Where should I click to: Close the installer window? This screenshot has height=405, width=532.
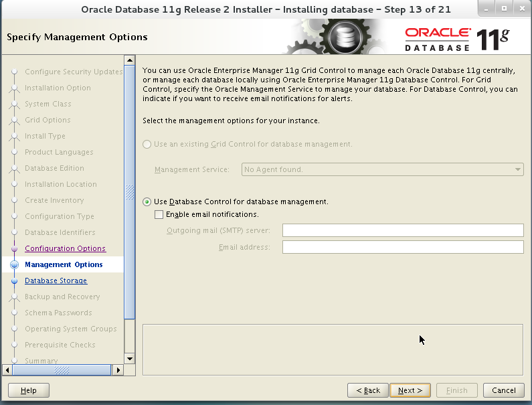[522, 9]
